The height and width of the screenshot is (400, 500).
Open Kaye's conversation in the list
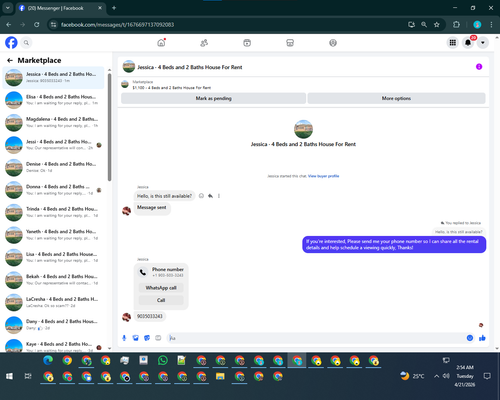(53, 345)
